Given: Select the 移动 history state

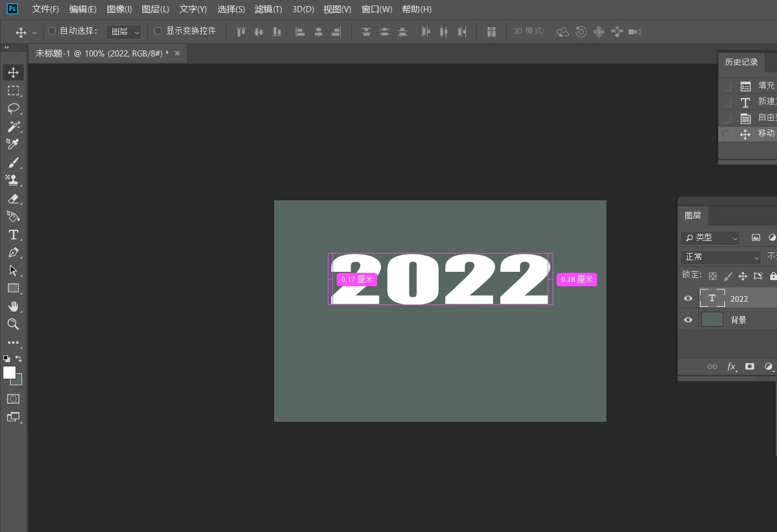Looking at the screenshot, I should [x=748, y=133].
